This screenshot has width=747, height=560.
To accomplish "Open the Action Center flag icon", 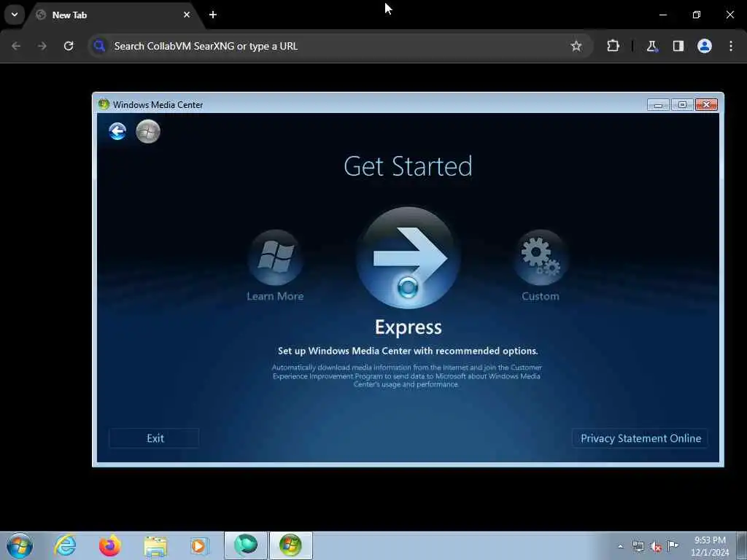I will click(673, 545).
